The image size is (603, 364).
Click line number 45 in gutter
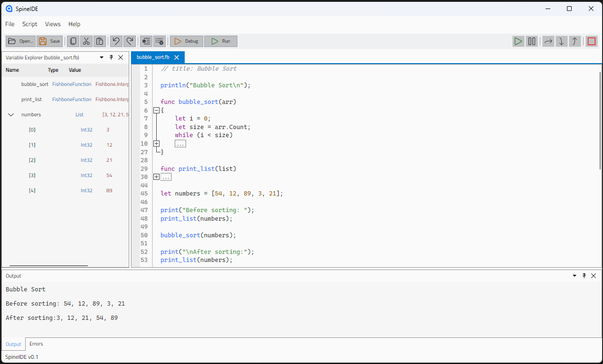(x=144, y=193)
